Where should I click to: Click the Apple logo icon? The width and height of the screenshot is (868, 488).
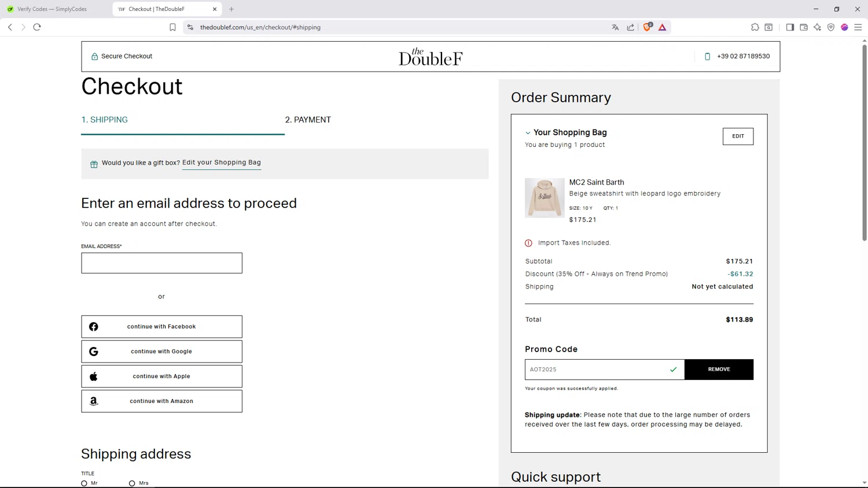(x=94, y=376)
